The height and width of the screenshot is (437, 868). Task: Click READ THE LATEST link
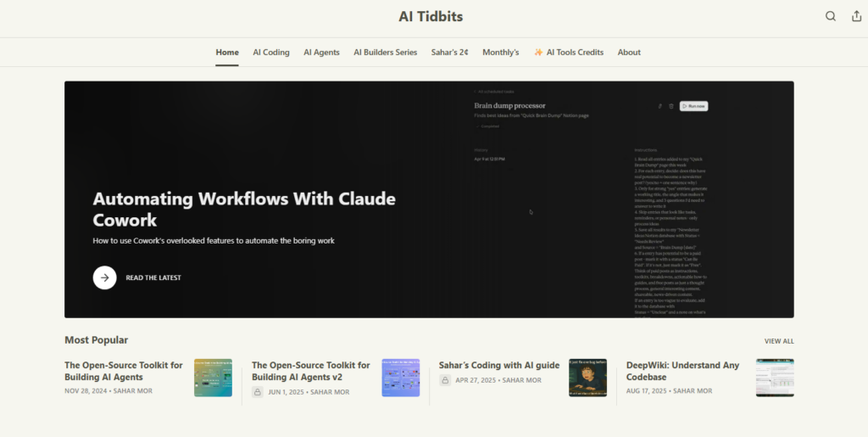tap(153, 277)
